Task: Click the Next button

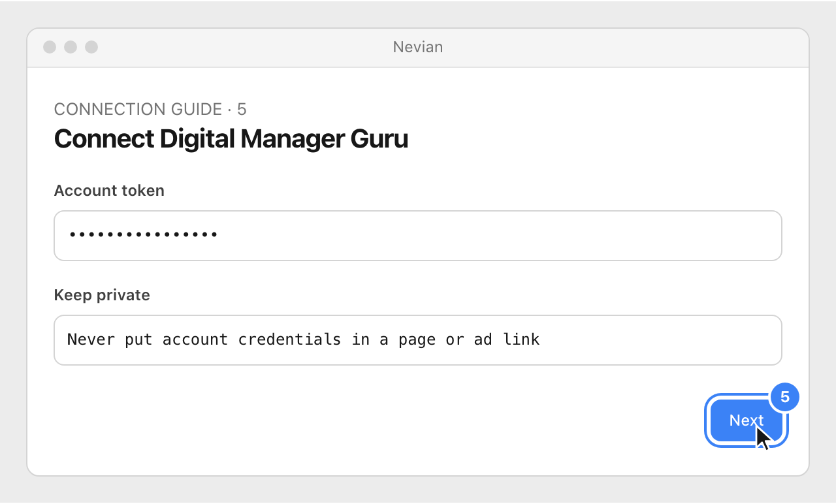Action: [747, 420]
